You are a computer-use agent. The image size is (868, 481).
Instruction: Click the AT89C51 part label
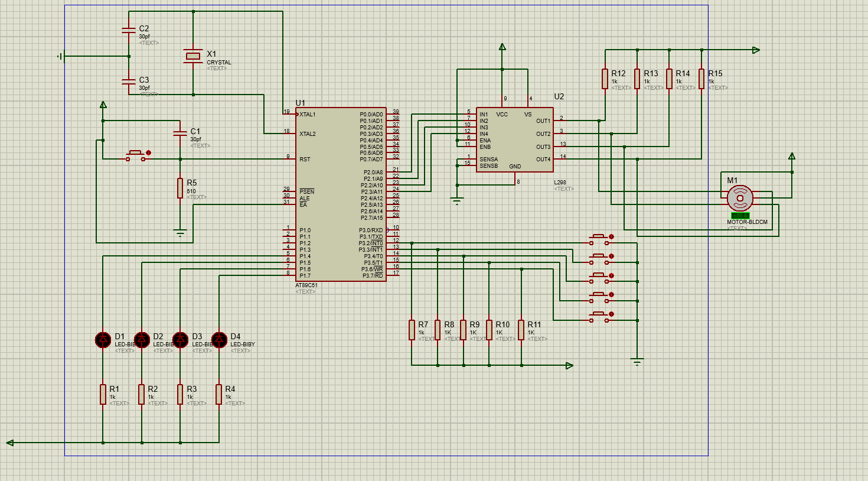[306, 285]
